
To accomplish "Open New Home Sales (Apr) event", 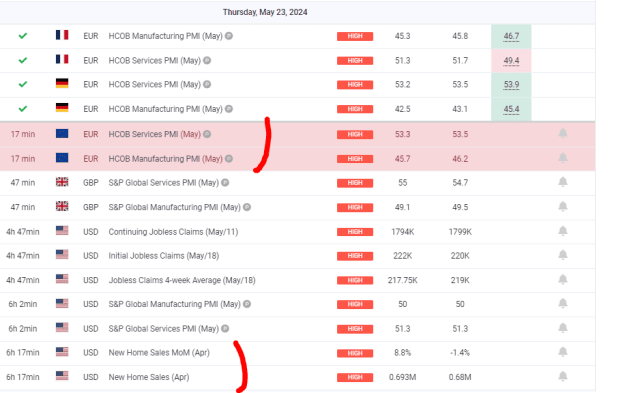I will click(x=149, y=377).
